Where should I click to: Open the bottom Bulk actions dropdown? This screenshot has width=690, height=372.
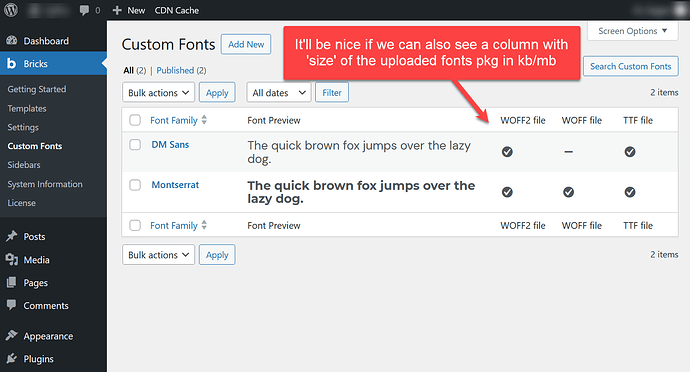coord(158,254)
